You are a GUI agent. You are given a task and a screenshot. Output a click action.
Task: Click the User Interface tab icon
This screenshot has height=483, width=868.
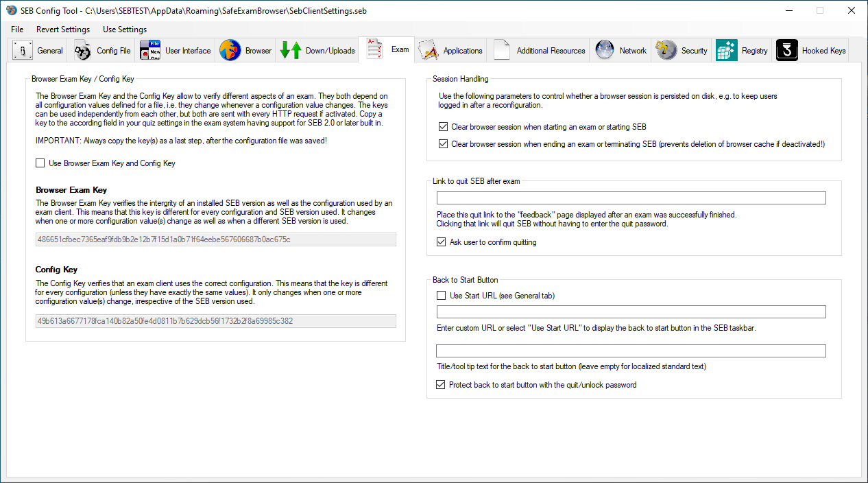150,51
